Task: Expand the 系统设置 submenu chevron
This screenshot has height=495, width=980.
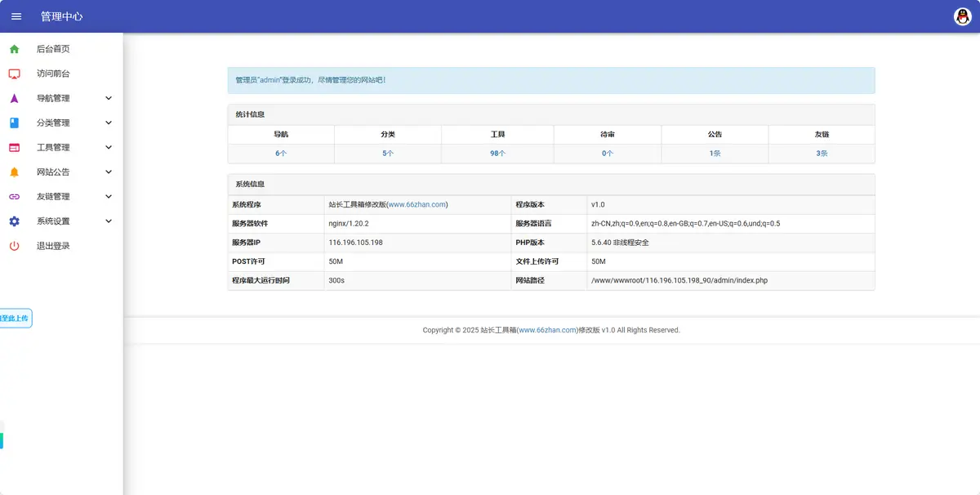Action: coord(109,221)
